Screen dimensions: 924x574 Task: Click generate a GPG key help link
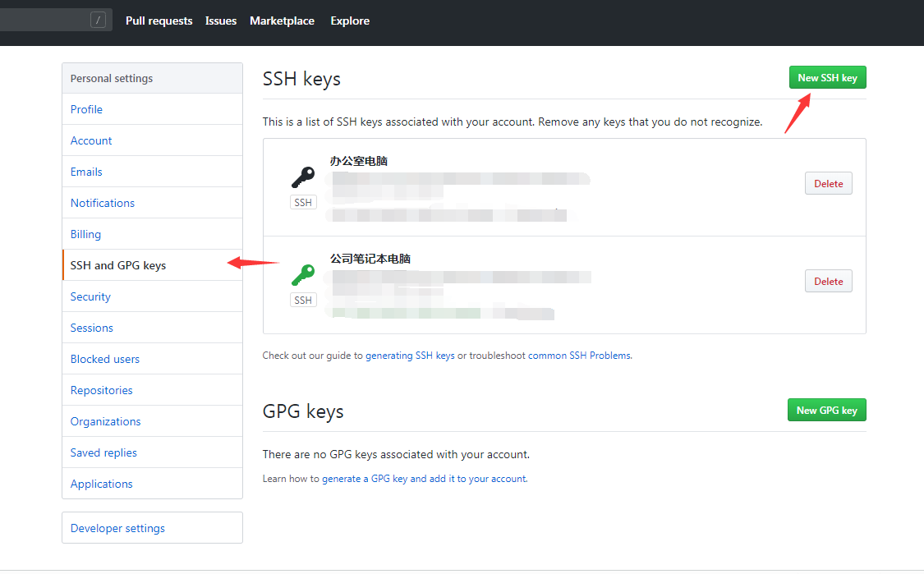click(425, 479)
